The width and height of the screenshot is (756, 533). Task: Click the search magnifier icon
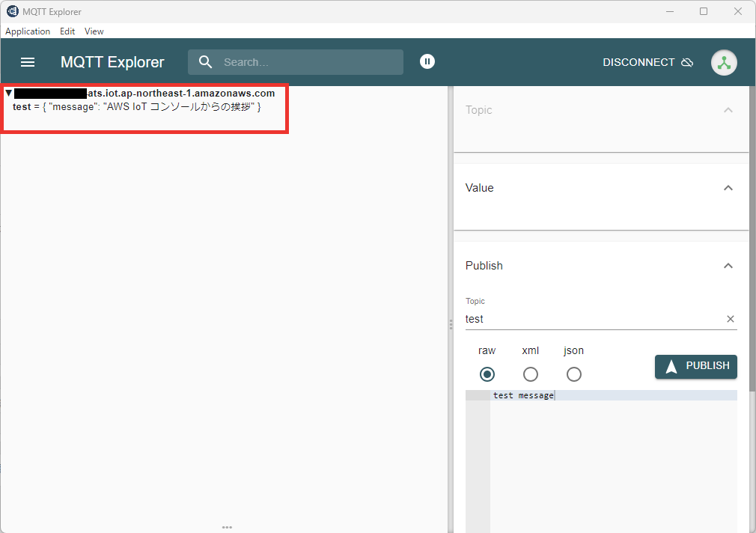tap(206, 62)
